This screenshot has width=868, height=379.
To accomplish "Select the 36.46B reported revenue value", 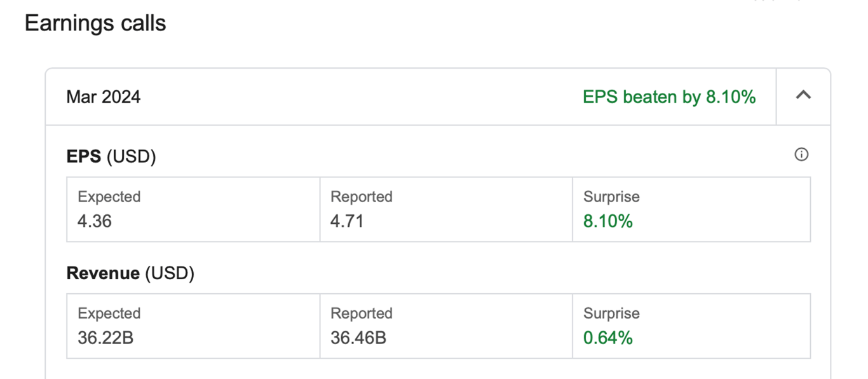I will 358,338.
